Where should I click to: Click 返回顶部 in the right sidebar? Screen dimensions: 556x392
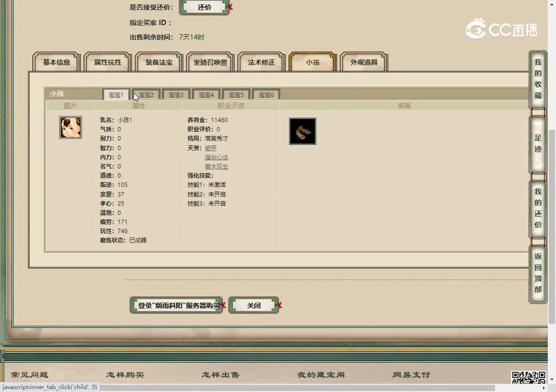(537, 275)
